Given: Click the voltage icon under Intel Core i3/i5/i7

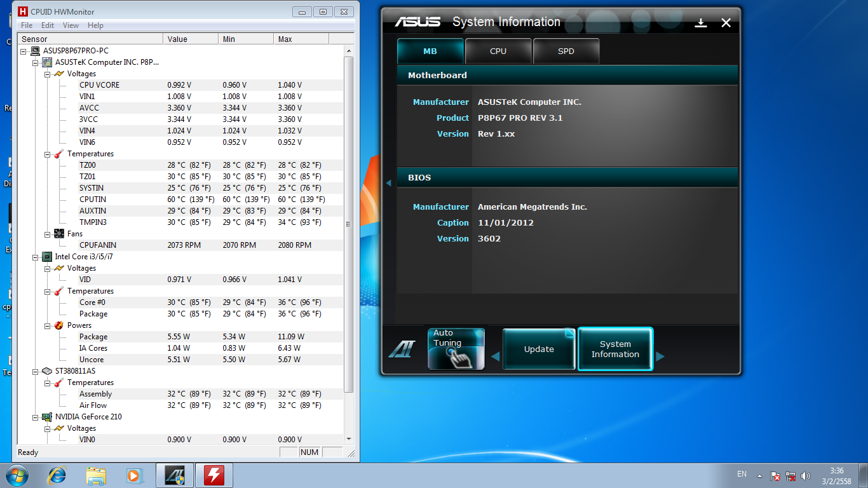Looking at the screenshot, I should tap(59, 268).
